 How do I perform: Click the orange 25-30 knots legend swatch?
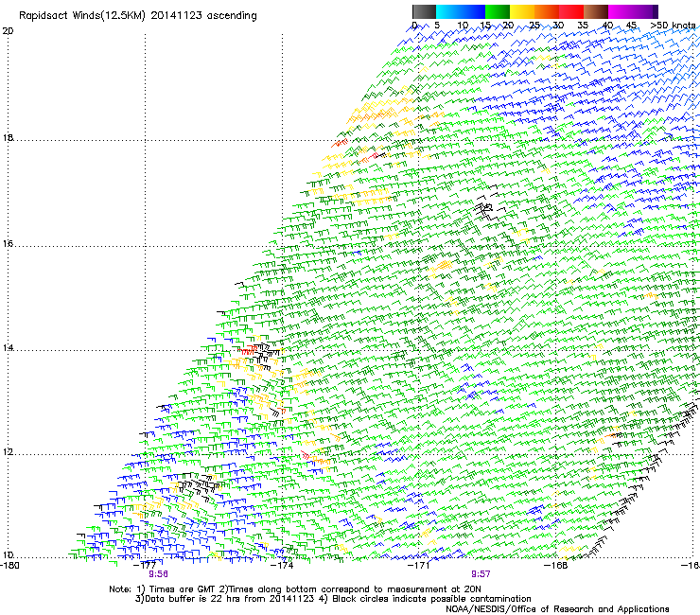pos(547,11)
